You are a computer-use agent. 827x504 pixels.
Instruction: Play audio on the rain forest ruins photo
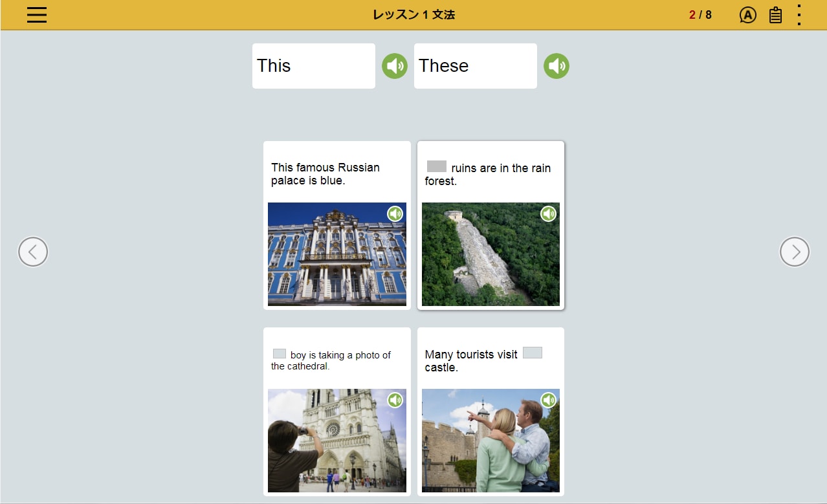pos(548,214)
